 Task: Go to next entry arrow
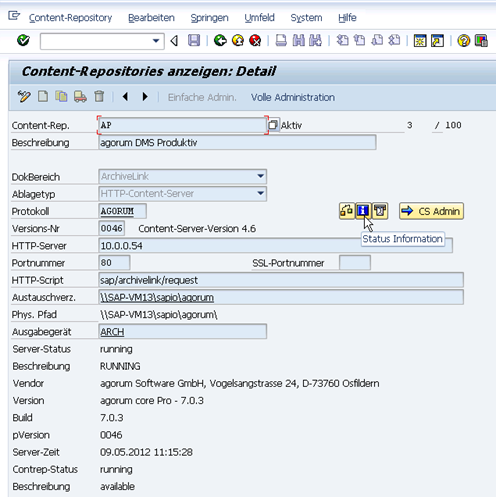pos(145,97)
